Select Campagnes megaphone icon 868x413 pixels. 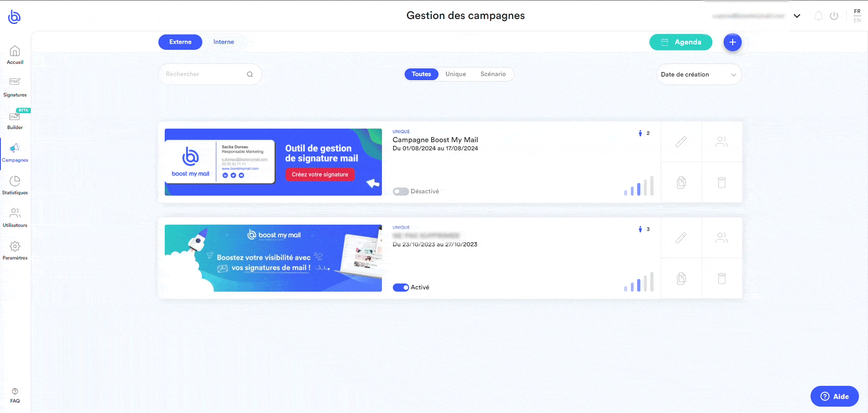(x=15, y=148)
